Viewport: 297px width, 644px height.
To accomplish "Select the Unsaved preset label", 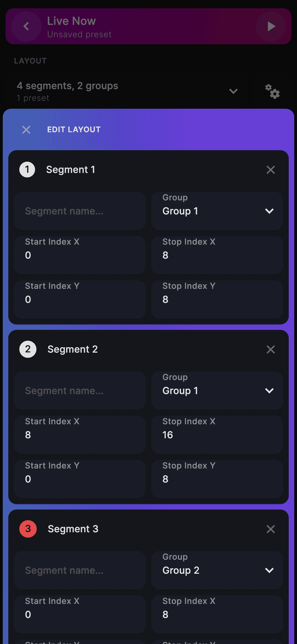I will [x=79, y=34].
